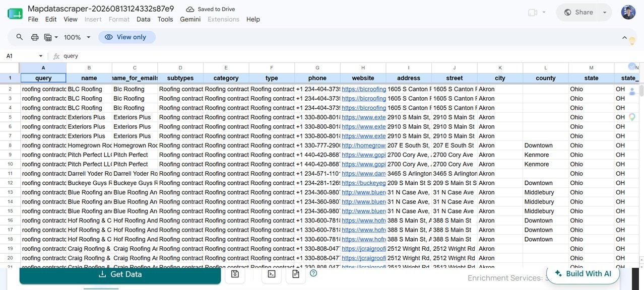Open the Edit menu
This screenshot has height=290, width=644.
(x=51, y=19)
